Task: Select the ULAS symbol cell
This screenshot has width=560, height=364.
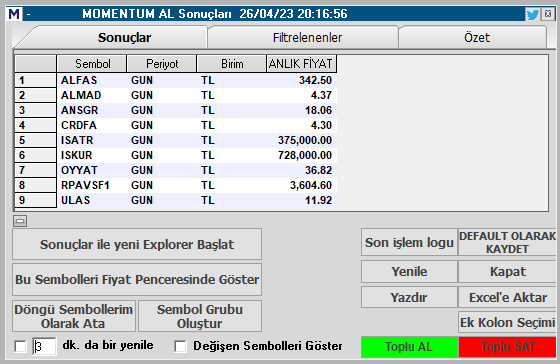Action: (x=92, y=200)
